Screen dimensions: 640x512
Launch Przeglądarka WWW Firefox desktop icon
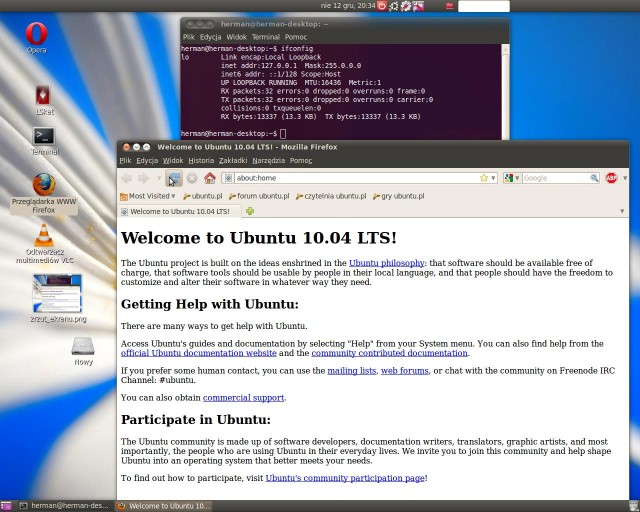click(x=44, y=194)
